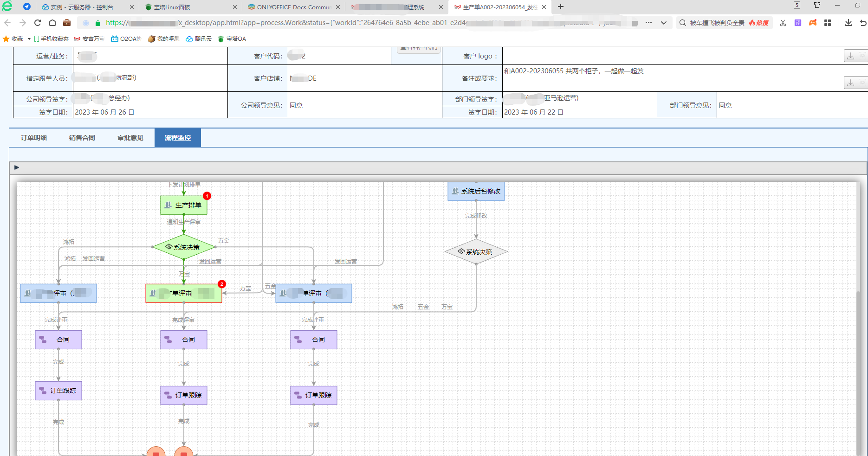Screen dimensions: 868x456
Task: Open the address bar dropdown chevron
Action: (x=664, y=23)
